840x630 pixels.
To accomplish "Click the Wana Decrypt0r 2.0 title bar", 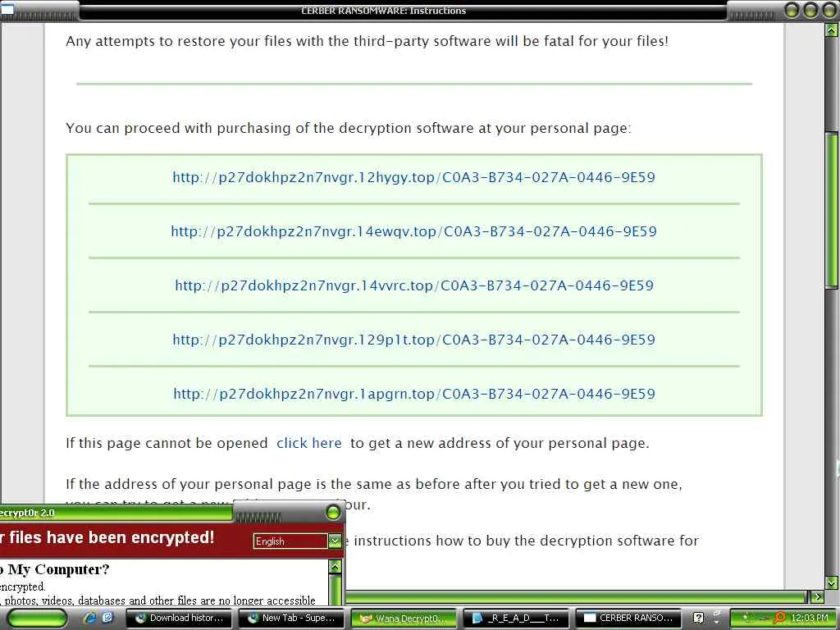I will 116,513.
